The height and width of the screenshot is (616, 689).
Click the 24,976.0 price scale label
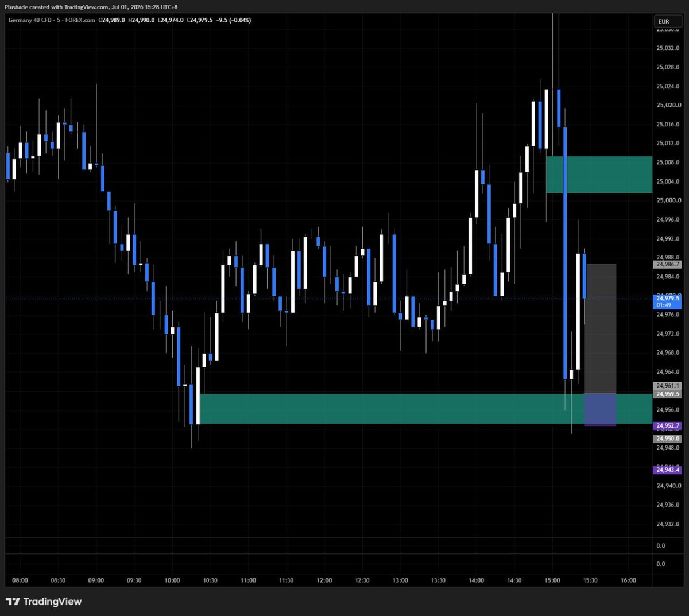pyautogui.click(x=668, y=315)
